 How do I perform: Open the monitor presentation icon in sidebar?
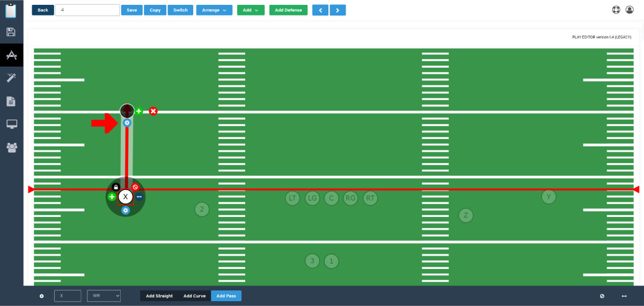pos(11,124)
